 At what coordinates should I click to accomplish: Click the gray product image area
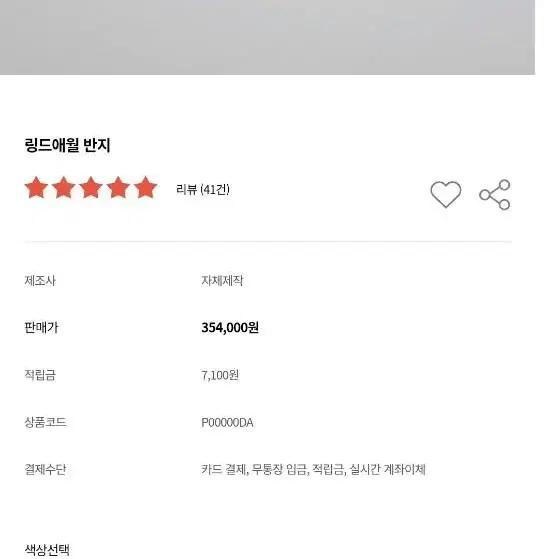(267, 37)
